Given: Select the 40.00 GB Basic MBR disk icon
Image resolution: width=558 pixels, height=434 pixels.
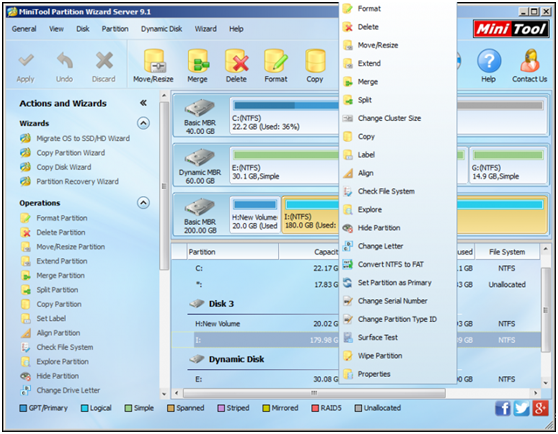Looking at the screenshot, I should tap(200, 108).
